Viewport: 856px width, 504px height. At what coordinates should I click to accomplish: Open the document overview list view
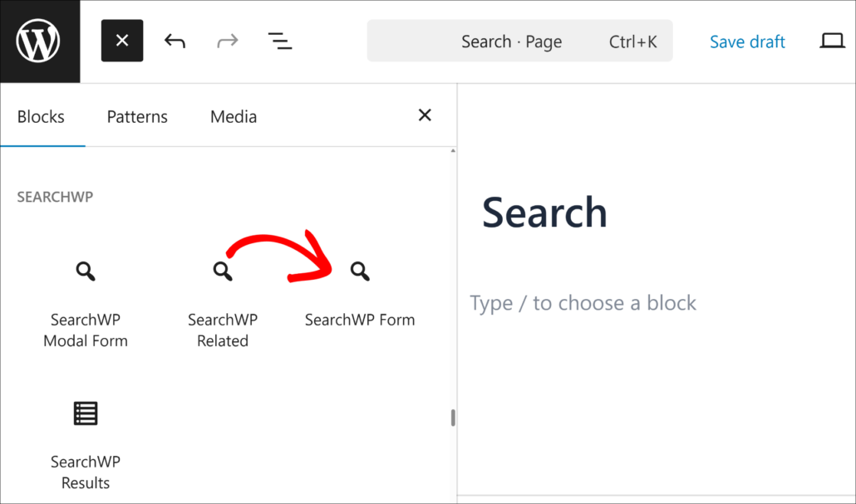coord(280,41)
